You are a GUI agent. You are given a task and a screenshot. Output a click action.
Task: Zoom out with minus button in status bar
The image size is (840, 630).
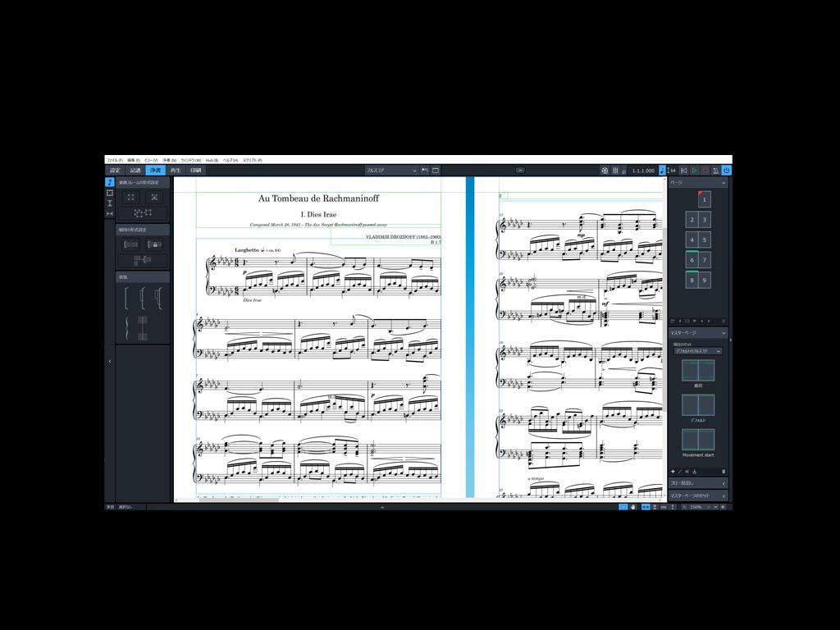click(x=715, y=507)
